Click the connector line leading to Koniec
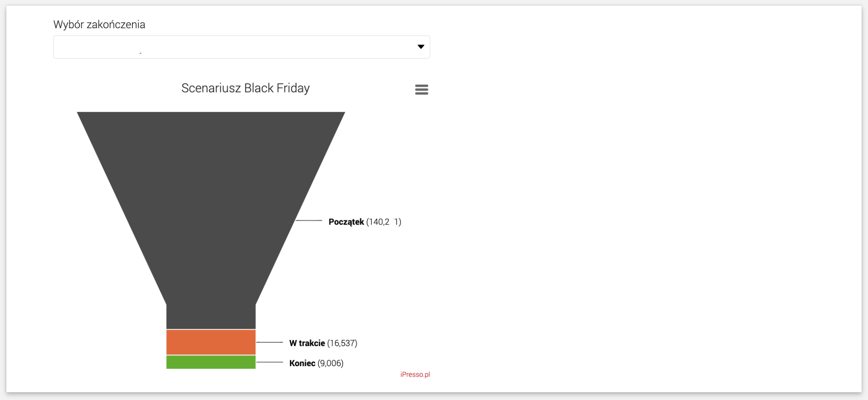 tap(270, 362)
